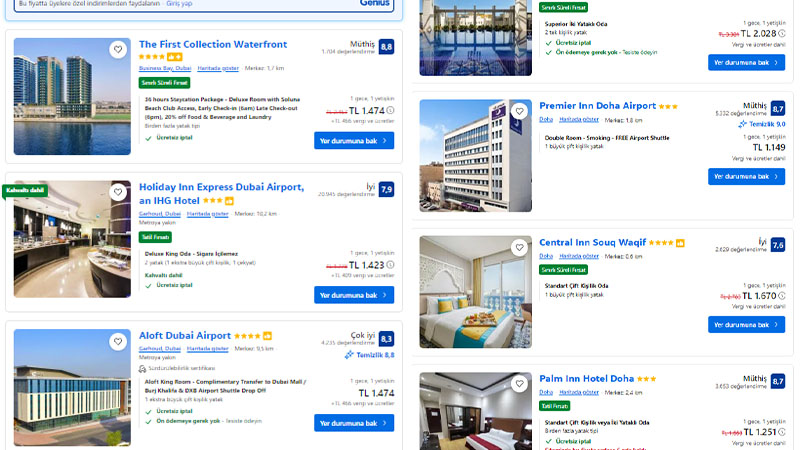The width and height of the screenshot is (800, 450).
Task: Click the Giriş yap sign-in link
Action: click(x=180, y=4)
